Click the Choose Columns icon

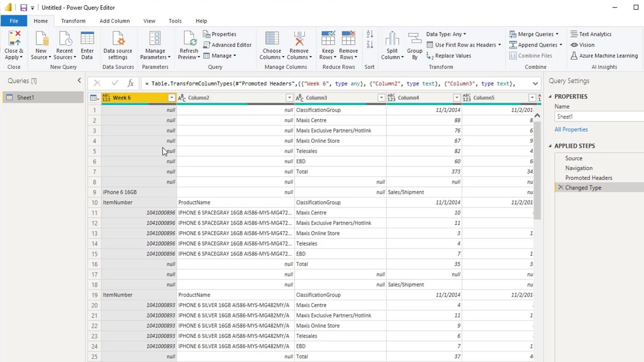point(272,39)
